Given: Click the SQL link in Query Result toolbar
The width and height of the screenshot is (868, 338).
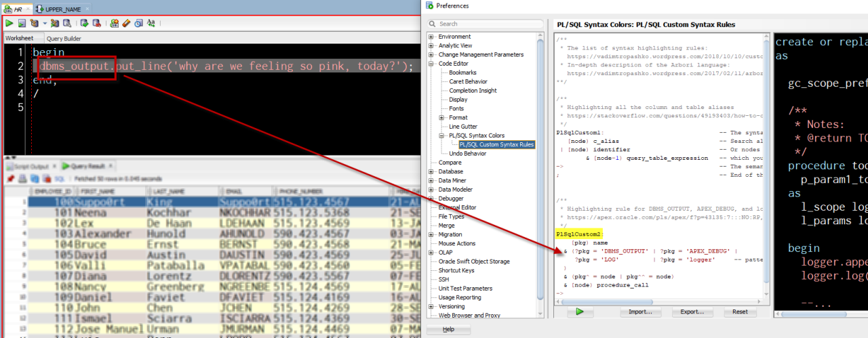Looking at the screenshot, I should pyautogui.click(x=60, y=179).
